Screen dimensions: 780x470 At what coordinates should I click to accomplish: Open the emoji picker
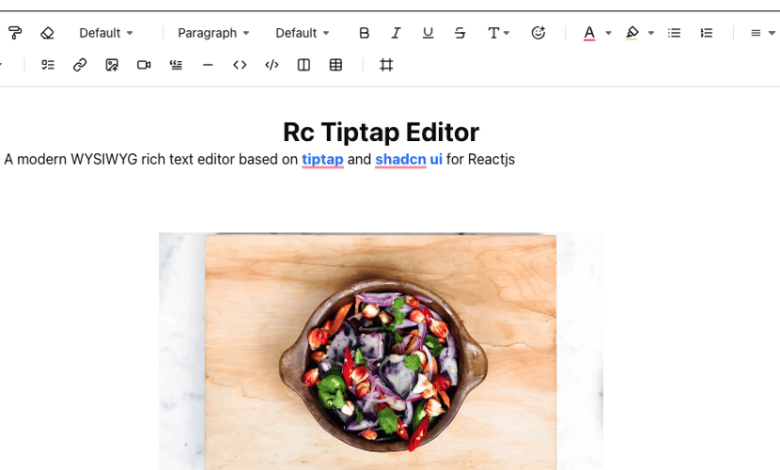point(538,33)
